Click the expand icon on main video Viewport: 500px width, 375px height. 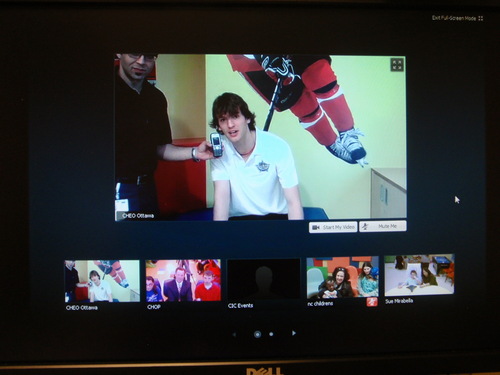(397, 65)
